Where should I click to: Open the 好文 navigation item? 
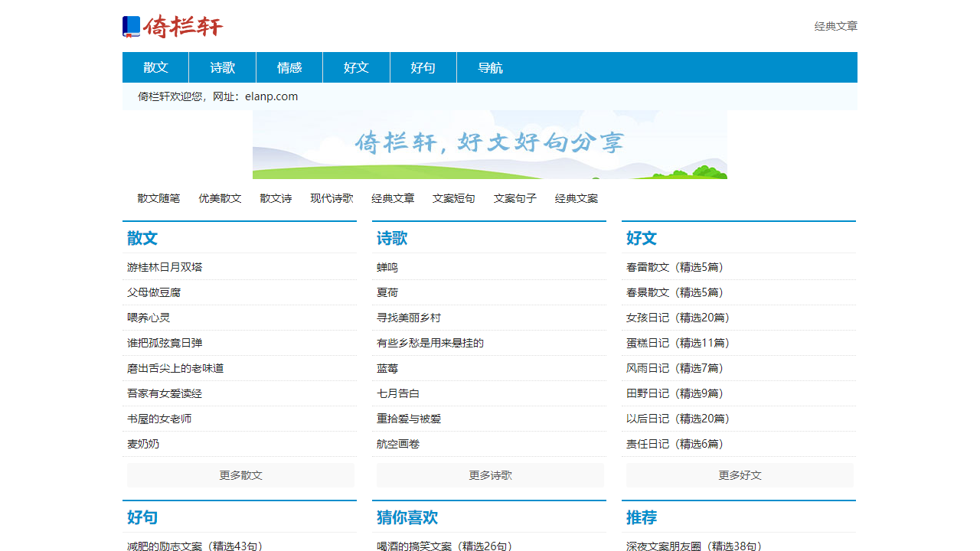pyautogui.click(x=356, y=67)
